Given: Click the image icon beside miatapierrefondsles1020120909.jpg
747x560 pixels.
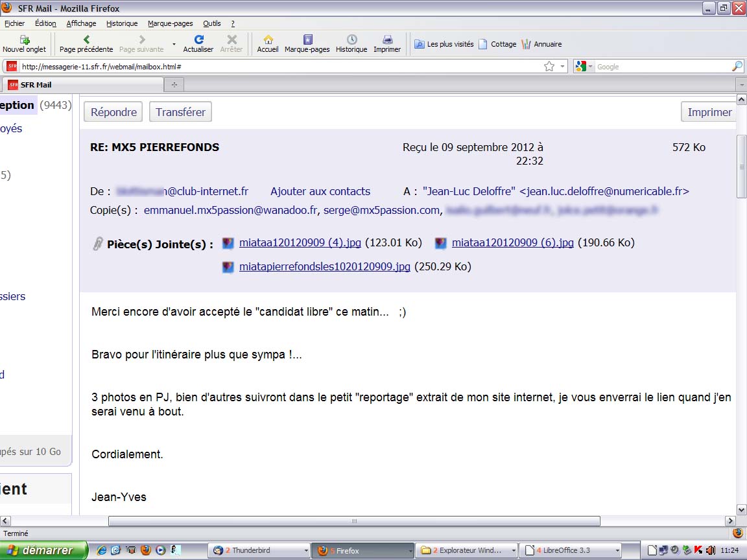Looking at the screenshot, I should 228,267.
